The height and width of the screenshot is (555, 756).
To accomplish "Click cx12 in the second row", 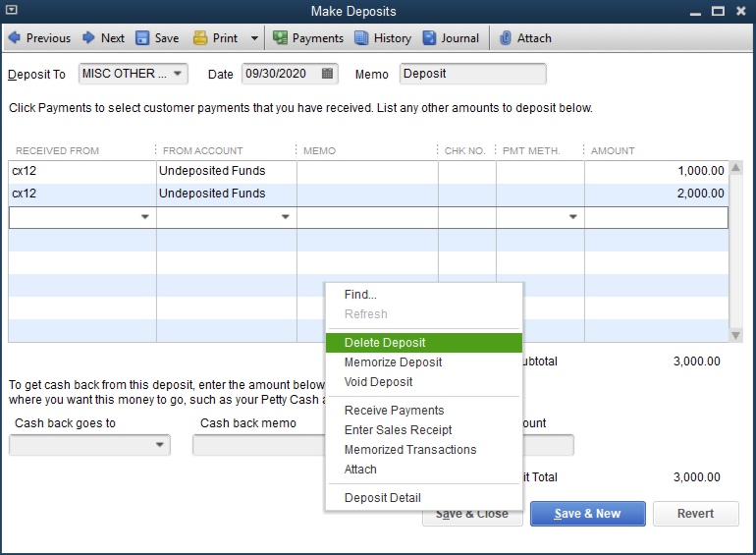I will pos(25,194).
